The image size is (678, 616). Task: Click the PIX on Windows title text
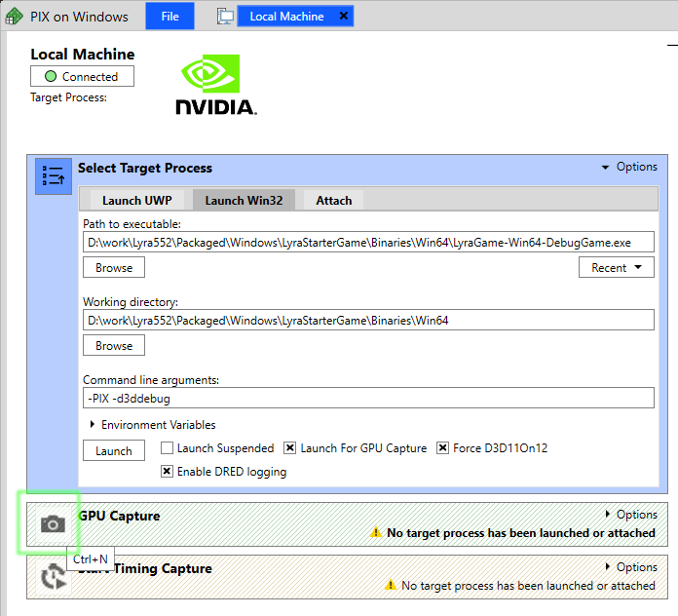tap(79, 17)
